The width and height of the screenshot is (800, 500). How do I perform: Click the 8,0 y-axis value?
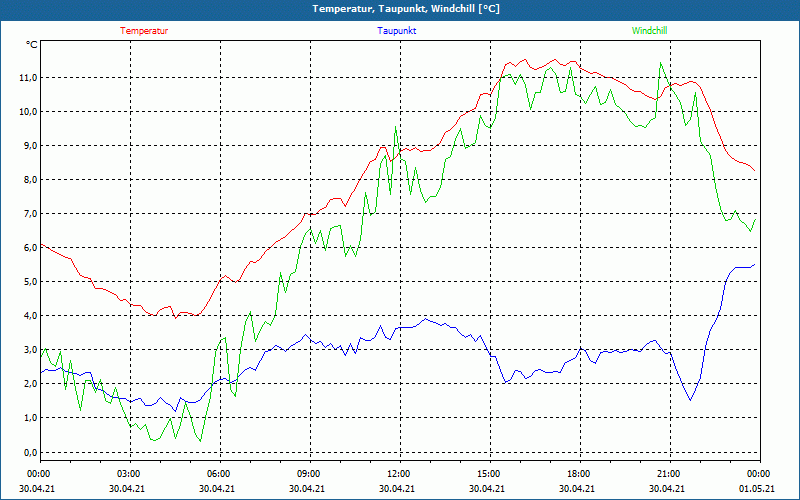coord(30,180)
